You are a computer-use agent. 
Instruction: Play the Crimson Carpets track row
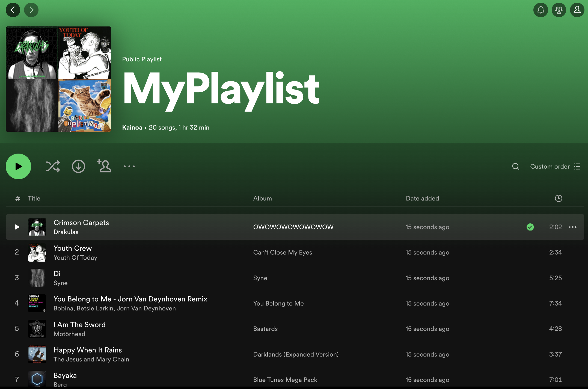17,227
